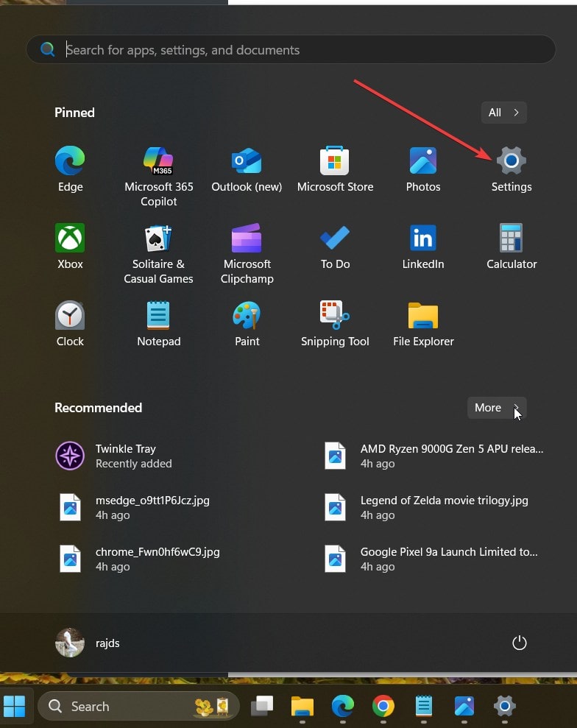Open Settings from the pinned apps
Screen dimensions: 577x728
point(511,169)
